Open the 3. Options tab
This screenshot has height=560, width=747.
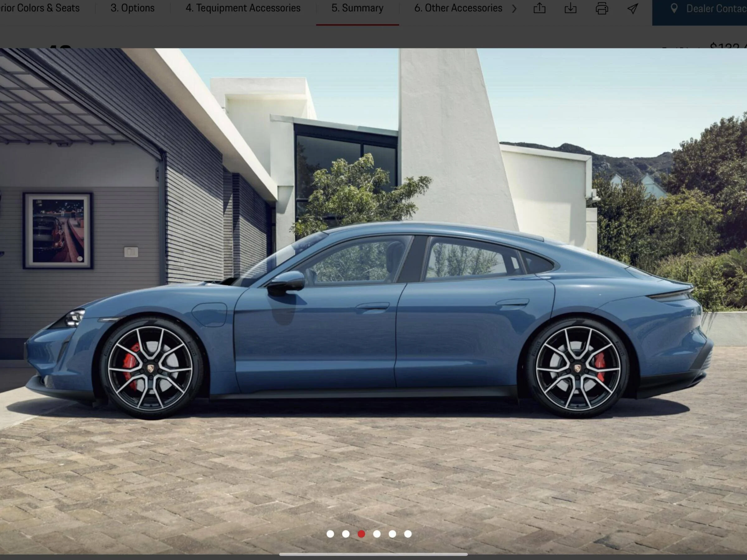pos(132,8)
